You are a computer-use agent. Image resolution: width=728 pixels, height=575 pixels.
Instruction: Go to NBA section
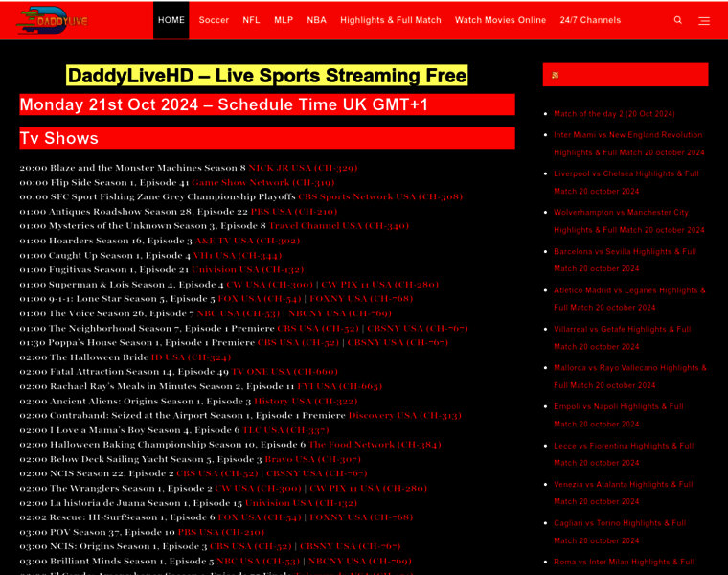pos(316,20)
